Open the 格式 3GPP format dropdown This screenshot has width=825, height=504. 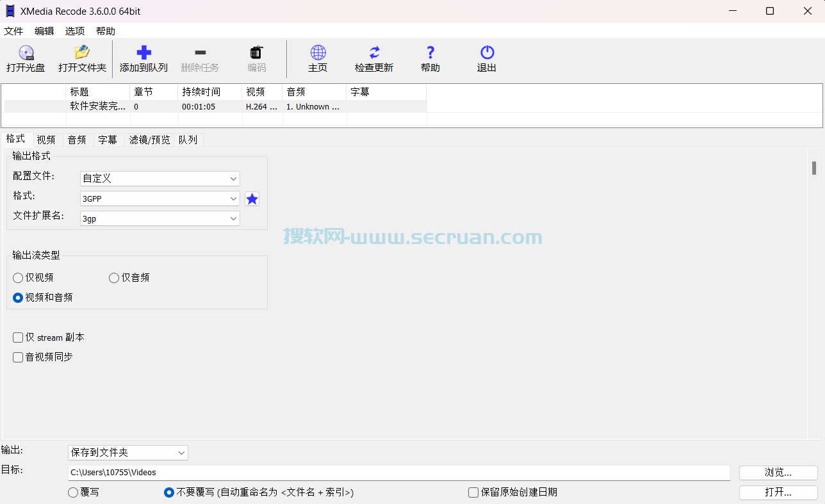[x=160, y=199]
